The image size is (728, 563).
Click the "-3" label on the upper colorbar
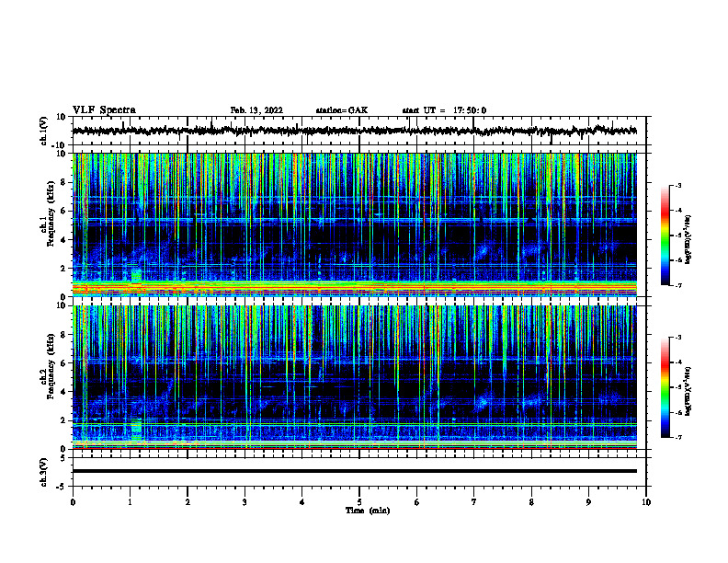click(677, 186)
